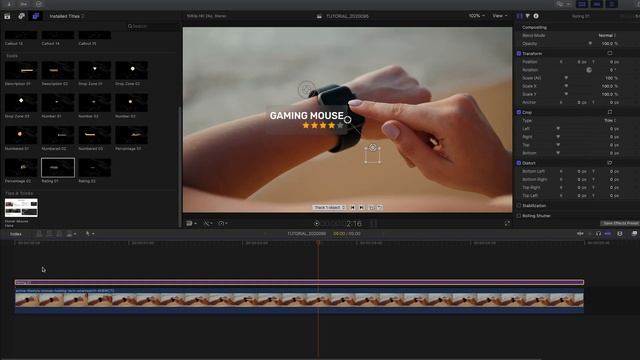Open the Video inspector tab icon

[520, 16]
